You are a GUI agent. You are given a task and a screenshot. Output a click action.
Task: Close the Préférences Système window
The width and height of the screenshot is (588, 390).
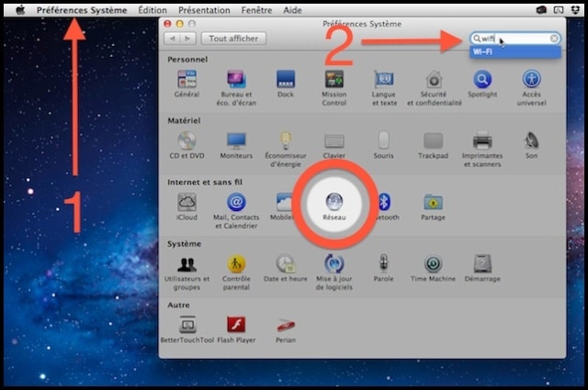pos(167,24)
